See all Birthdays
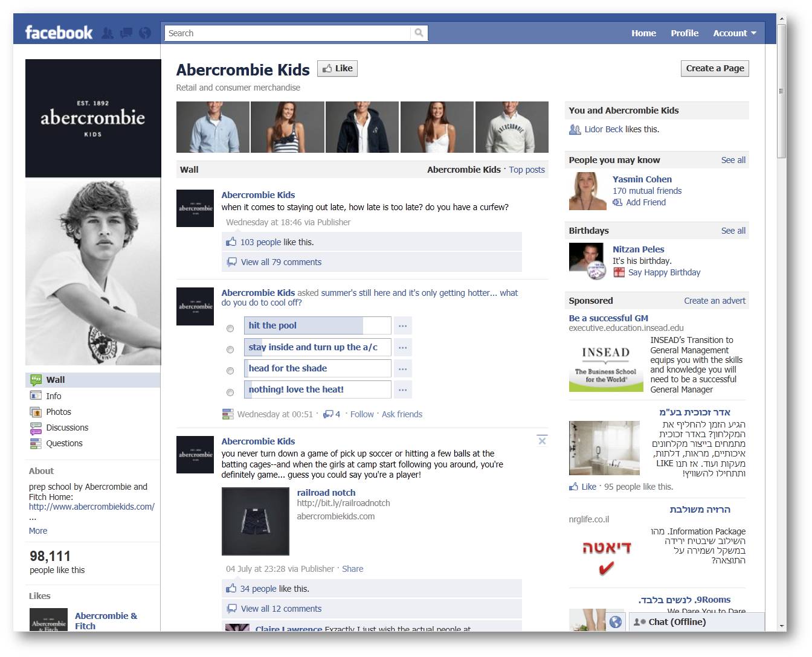 733,231
